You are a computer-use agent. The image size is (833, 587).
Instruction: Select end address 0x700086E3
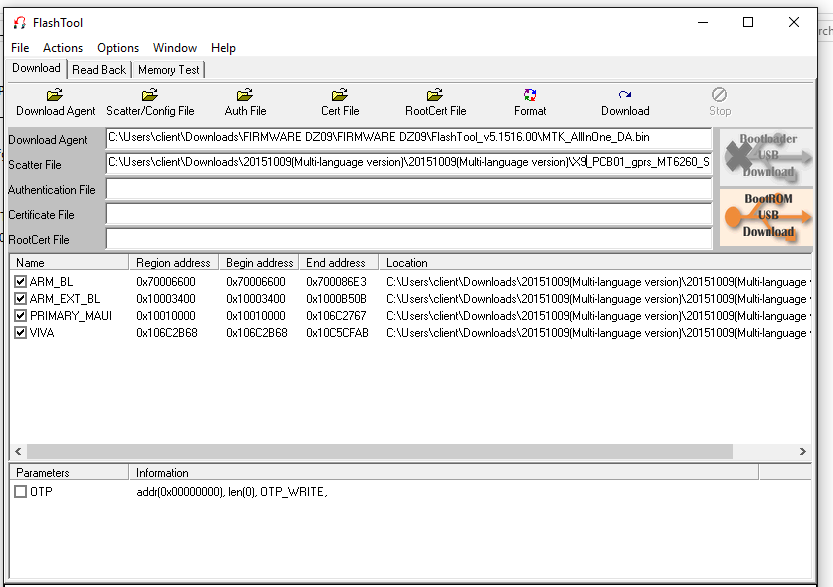[x=336, y=282]
